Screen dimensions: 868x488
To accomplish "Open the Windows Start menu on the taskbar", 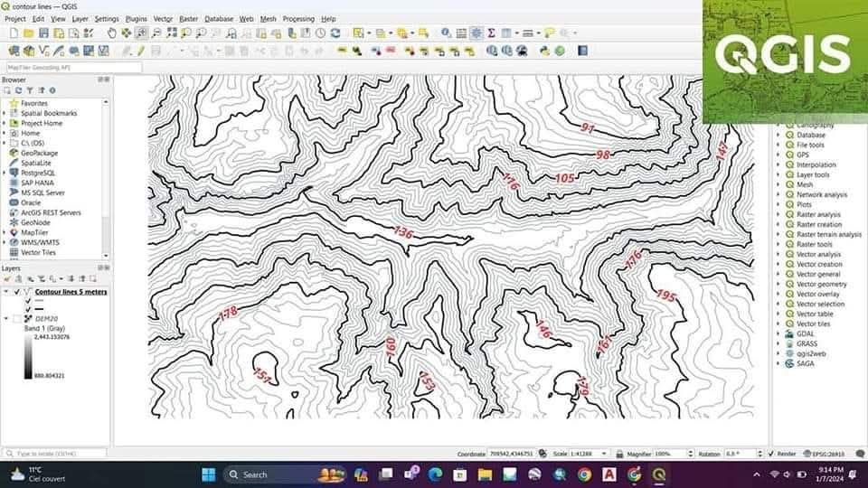I will click(x=209, y=474).
